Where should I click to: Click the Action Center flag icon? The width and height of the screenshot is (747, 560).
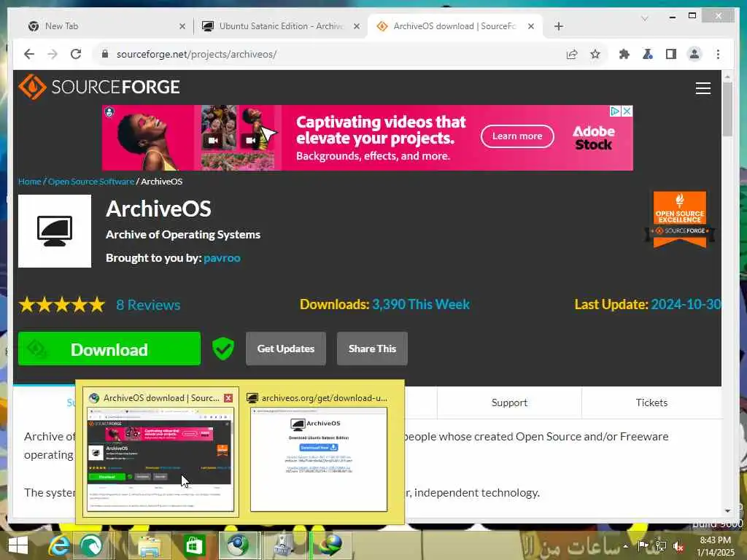click(x=643, y=545)
